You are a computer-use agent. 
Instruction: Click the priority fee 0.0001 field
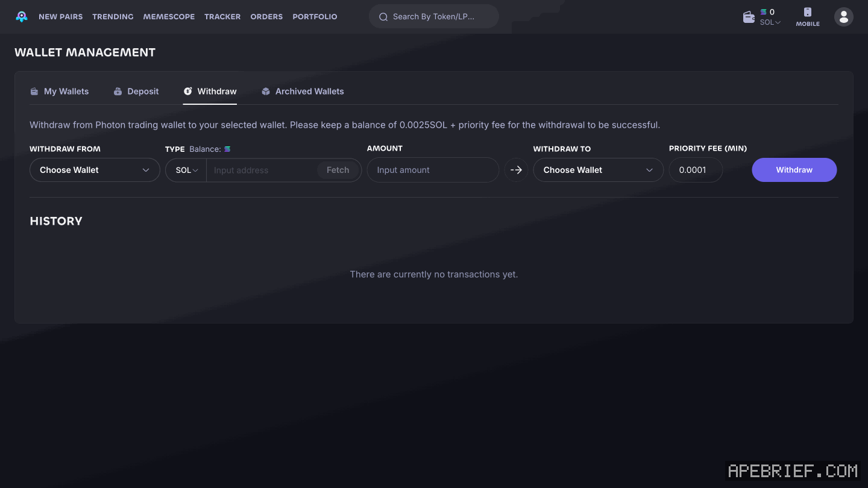pyautogui.click(x=696, y=170)
